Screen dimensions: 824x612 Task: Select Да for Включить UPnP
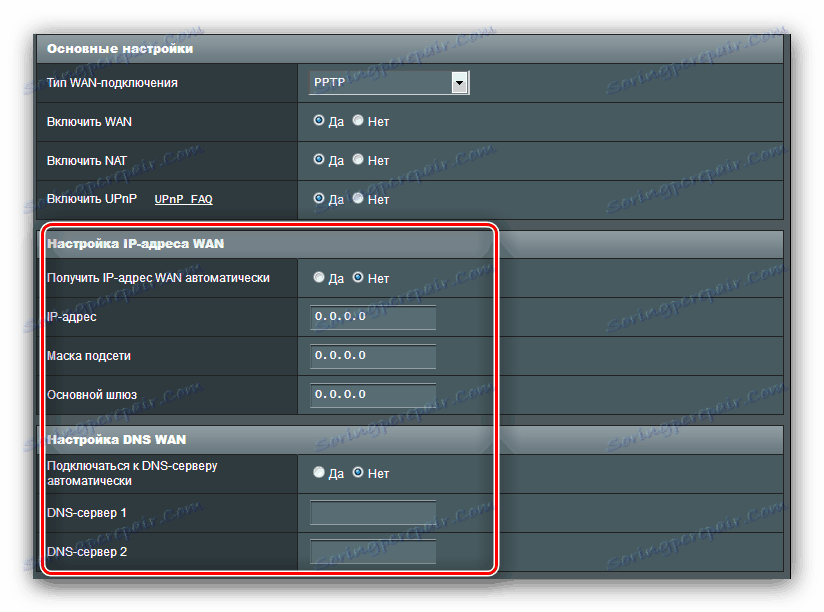click(318, 199)
